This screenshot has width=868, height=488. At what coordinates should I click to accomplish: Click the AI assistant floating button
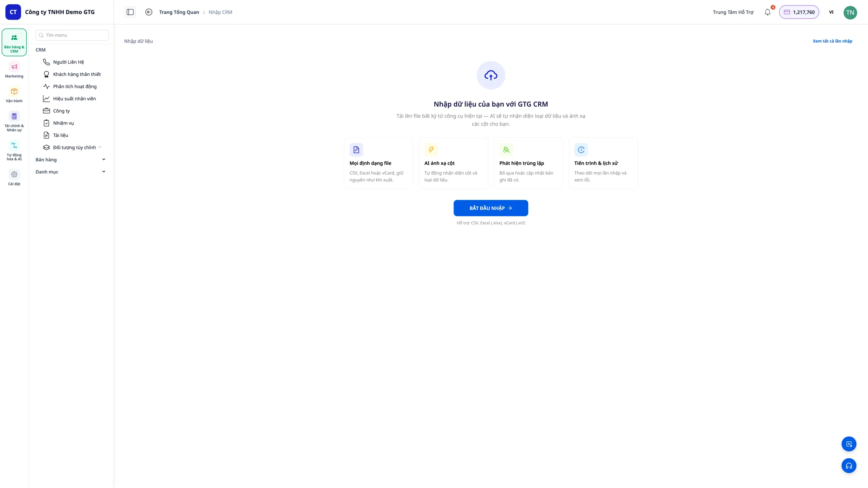[849, 444]
